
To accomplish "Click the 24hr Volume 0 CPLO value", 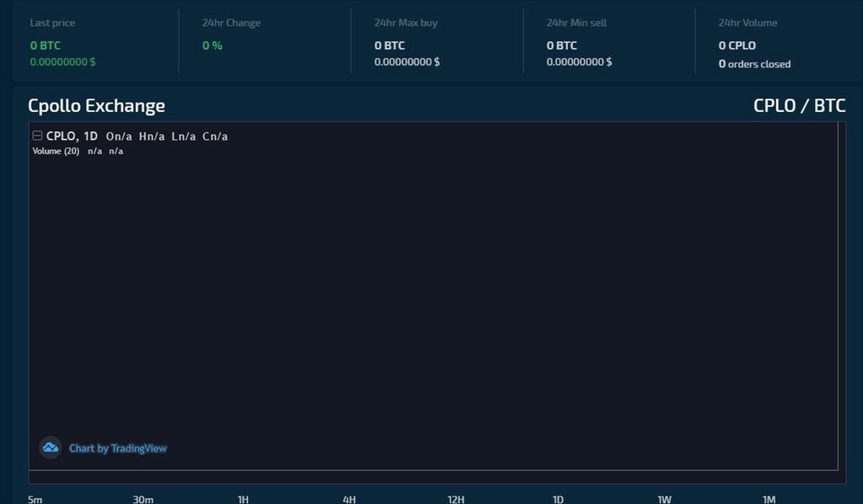I will [x=737, y=46].
